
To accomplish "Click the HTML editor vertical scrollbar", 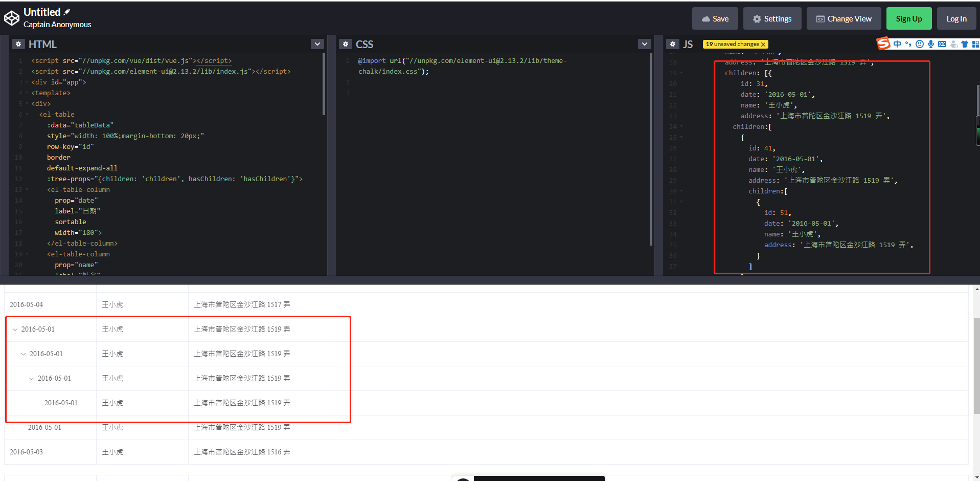I will click(x=324, y=84).
